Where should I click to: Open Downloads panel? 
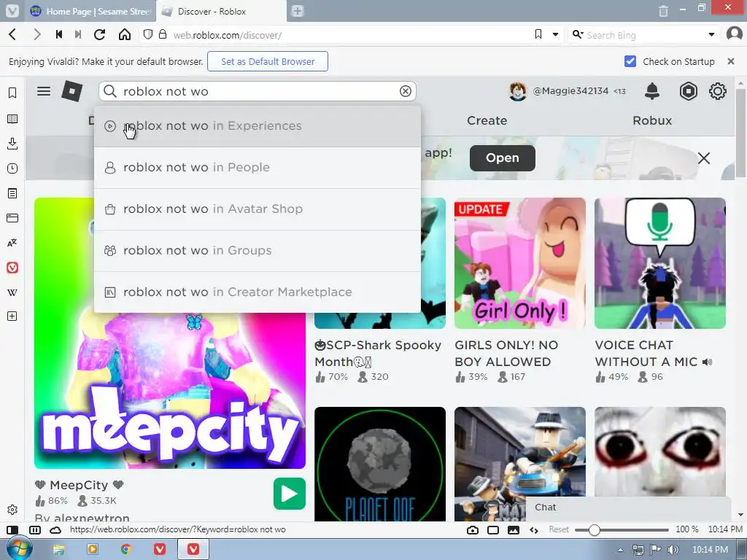tap(12, 144)
